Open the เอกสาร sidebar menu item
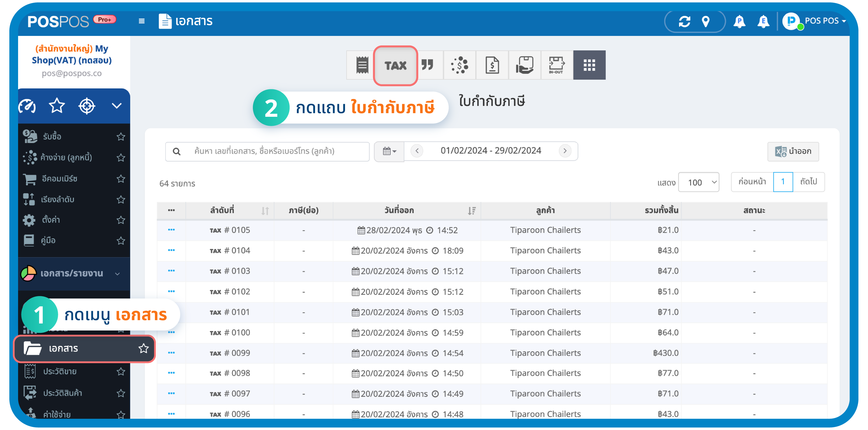Viewport: 868px width, 430px height. click(63, 348)
